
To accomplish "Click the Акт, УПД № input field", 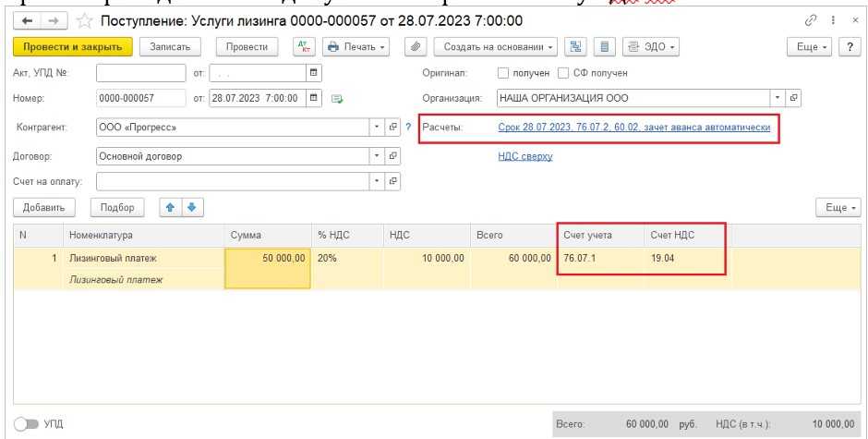I will pyautogui.click(x=141, y=73).
